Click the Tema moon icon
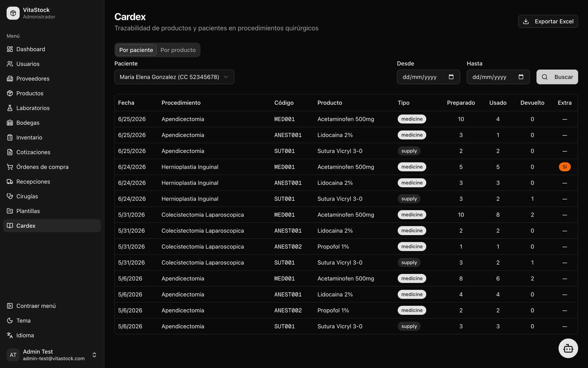Viewport: 588px width, 368px height. click(x=10, y=320)
